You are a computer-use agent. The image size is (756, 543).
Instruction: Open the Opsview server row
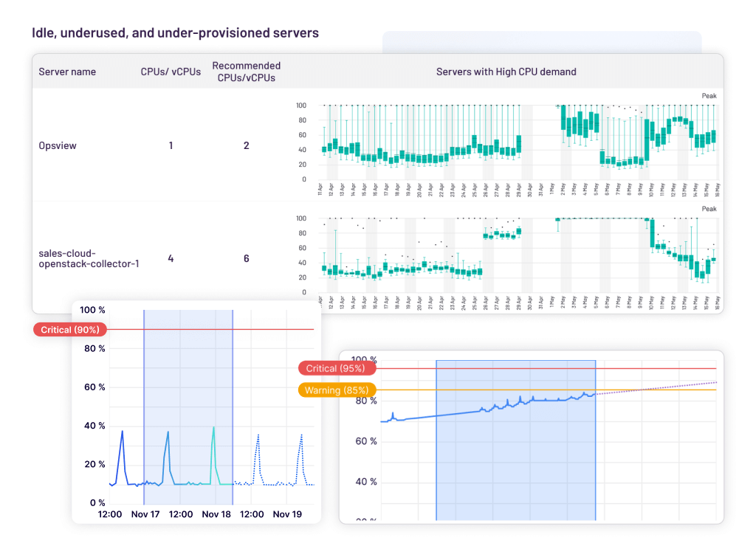point(58,145)
